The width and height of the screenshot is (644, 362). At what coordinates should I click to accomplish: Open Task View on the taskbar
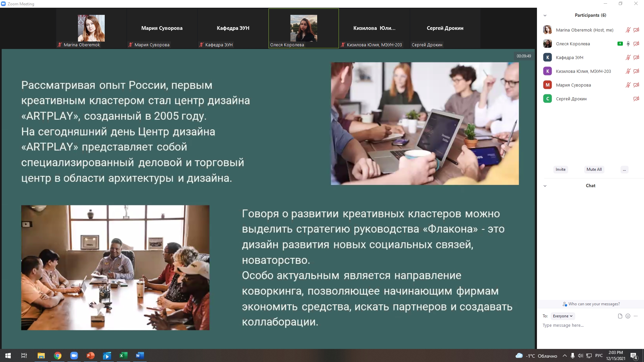tap(24, 356)
